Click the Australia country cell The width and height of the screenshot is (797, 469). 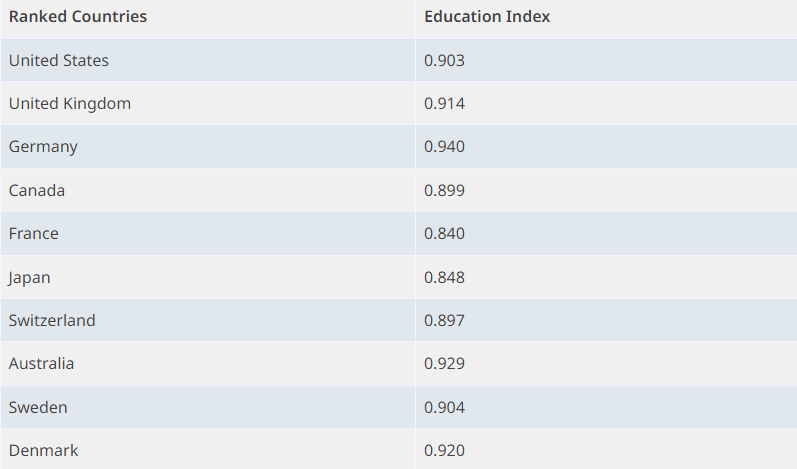[41, 364]
